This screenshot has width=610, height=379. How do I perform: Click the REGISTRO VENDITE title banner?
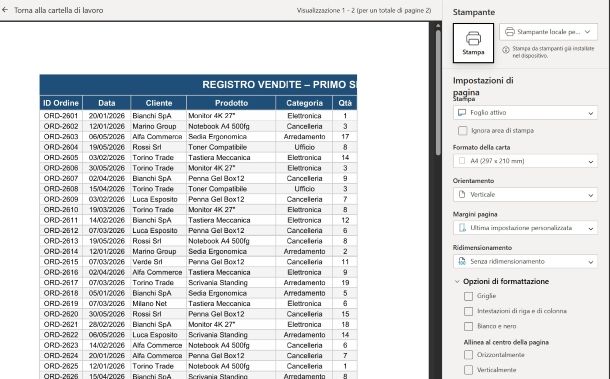click(x=198, y=85)
